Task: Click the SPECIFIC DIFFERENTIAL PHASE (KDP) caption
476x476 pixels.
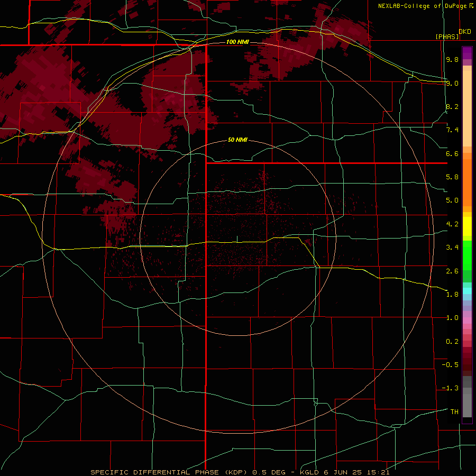Action: point(169,472)
